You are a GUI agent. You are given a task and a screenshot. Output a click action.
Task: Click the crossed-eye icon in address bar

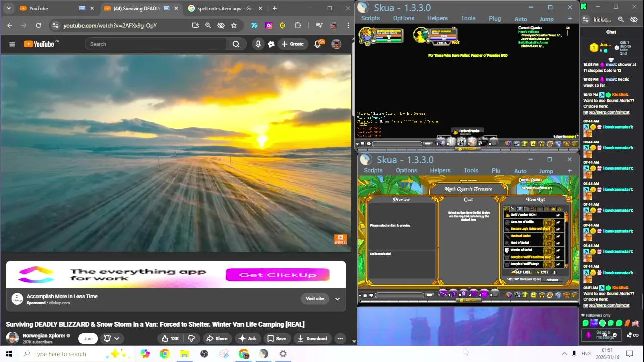click(221, 25)
